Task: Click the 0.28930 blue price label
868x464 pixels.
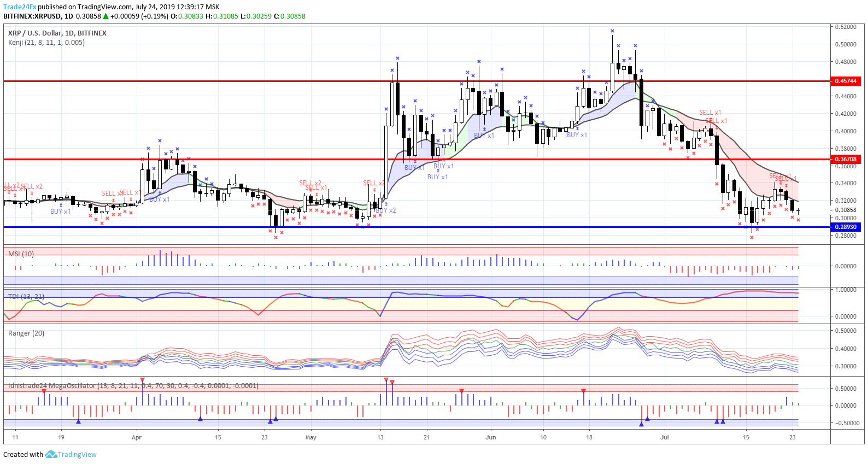Action: [846, 227]
